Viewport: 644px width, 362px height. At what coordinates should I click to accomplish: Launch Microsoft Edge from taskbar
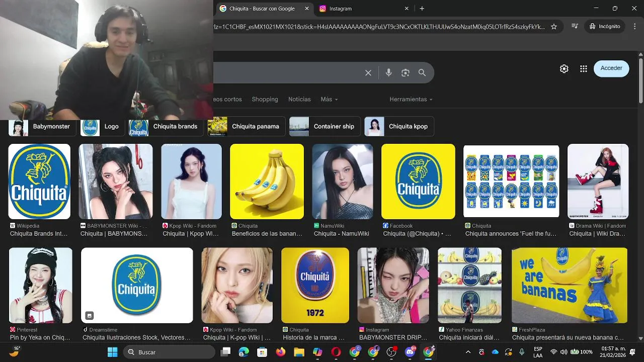pos(244,352)
